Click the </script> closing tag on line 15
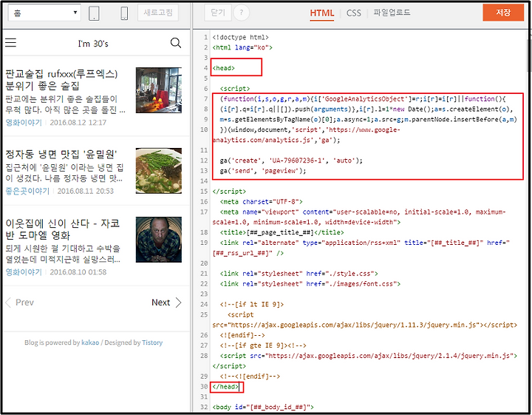Screen dimensions: 532x415 [x=229, y=191]
